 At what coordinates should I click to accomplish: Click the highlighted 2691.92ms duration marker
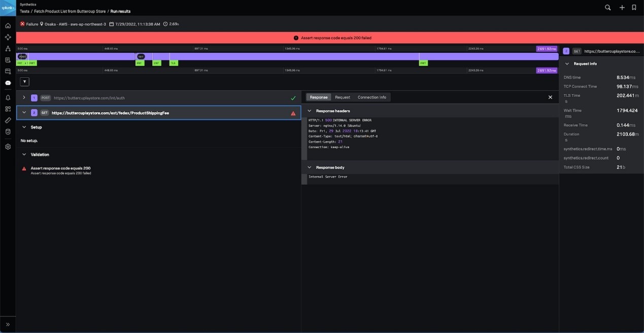coord(546,48)
